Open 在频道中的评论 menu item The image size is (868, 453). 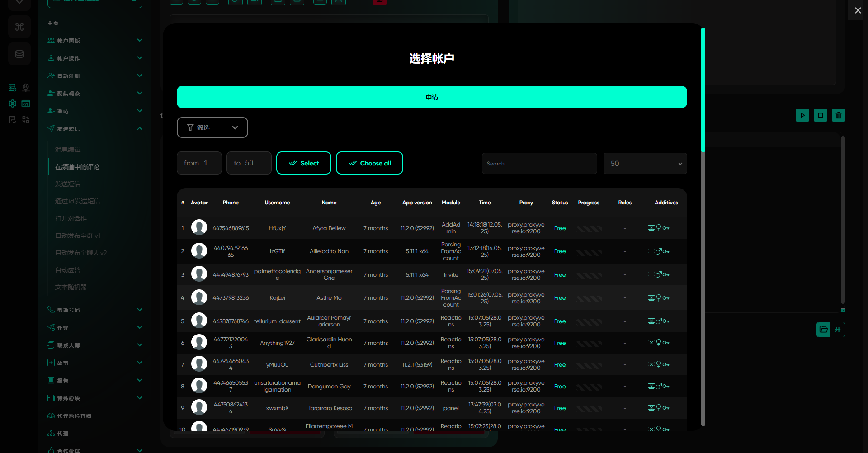[x=77, y=167]
